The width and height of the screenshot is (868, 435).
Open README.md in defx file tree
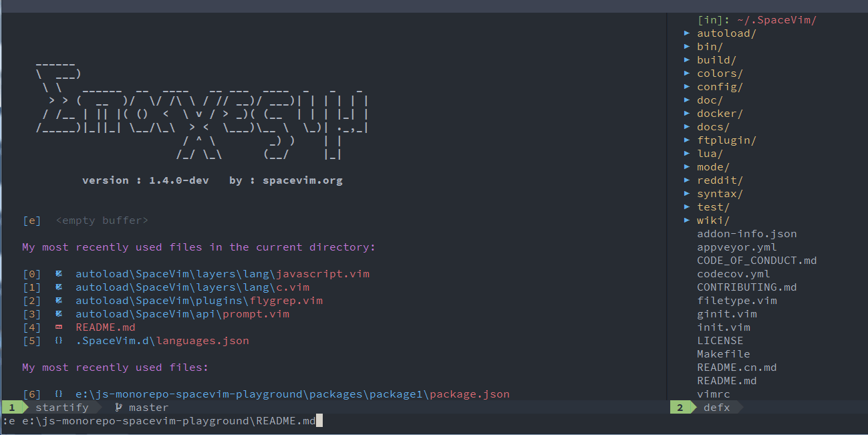(727, 381)
